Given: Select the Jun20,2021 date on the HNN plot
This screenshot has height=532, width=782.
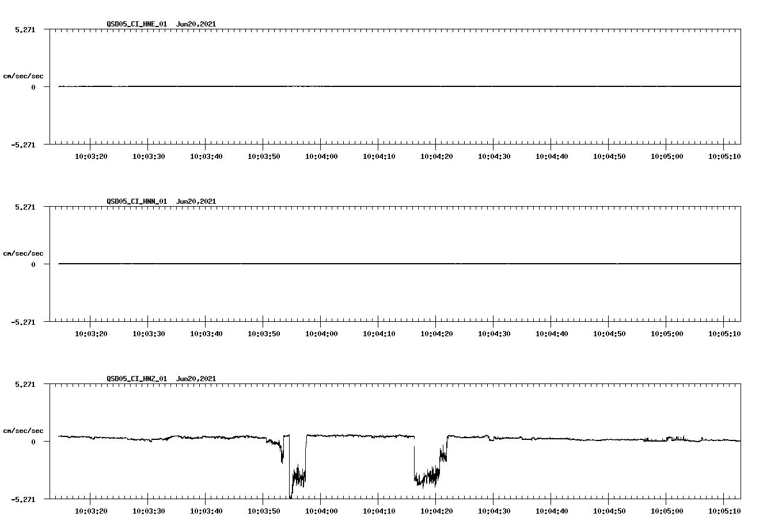Looking at the screenshot, I should click(x=196, y=202).
